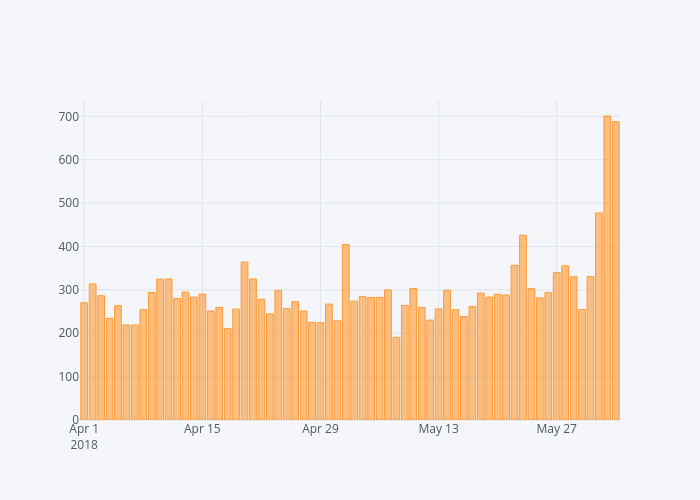Click the bar peaking around 400 after Apr 29
700x500 pixels.
[x=346, y=332]
